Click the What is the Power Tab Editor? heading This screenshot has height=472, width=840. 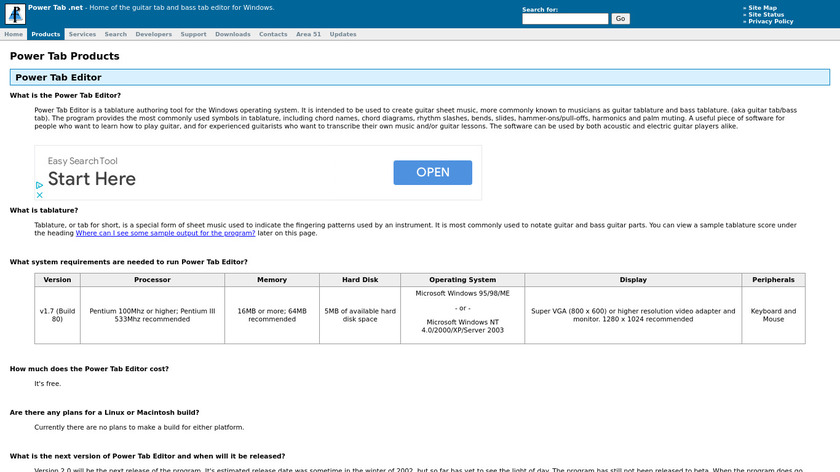coord(65,95)
